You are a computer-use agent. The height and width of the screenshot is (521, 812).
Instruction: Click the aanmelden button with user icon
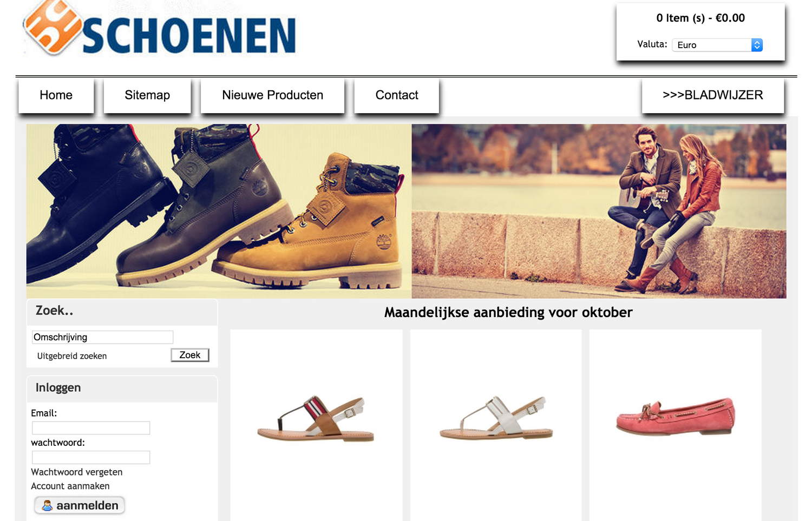[x=80, y=505]
